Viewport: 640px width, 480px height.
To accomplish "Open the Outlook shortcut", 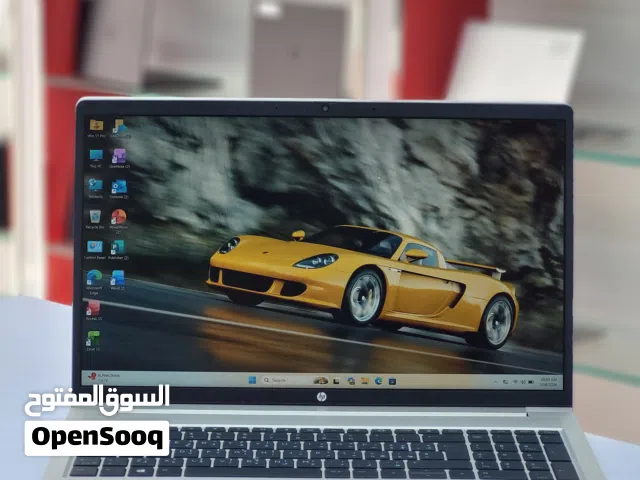I will click(119, 189).
